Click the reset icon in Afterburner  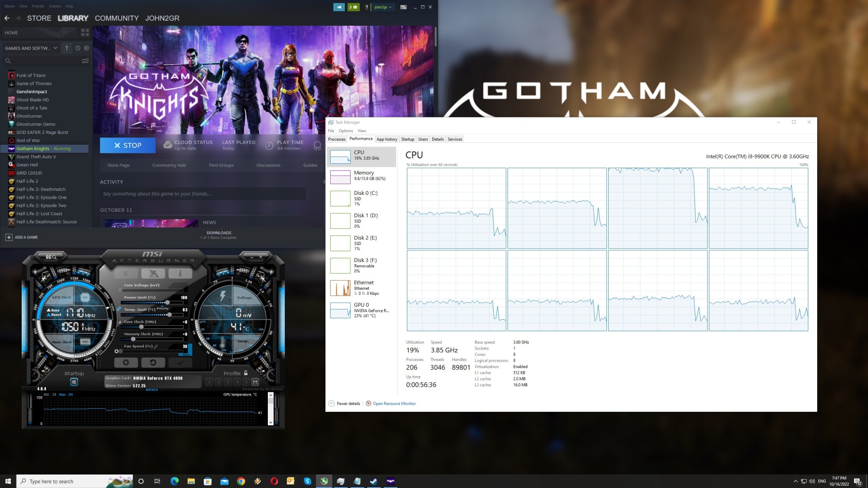pyautogui.click(x=153, y=363)
